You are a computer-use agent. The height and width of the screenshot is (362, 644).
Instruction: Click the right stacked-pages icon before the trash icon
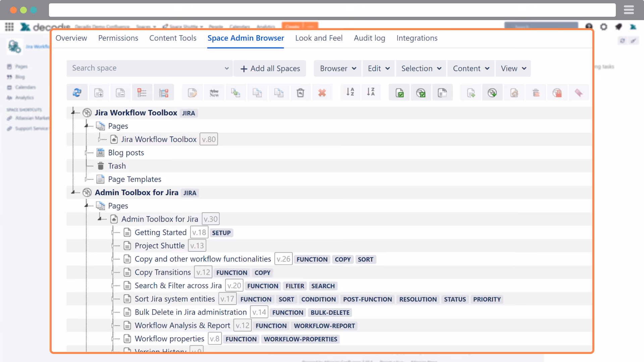(279, 93)
